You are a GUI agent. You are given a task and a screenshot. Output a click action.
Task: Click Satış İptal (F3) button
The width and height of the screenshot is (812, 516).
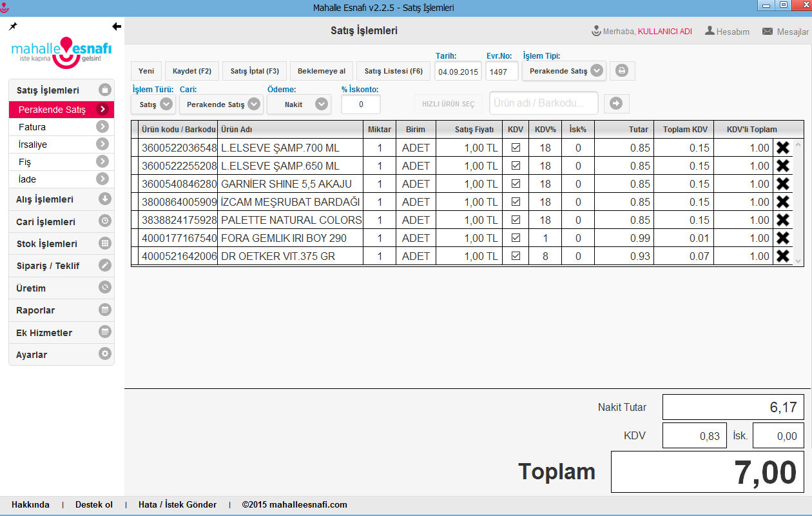[255, 71]
